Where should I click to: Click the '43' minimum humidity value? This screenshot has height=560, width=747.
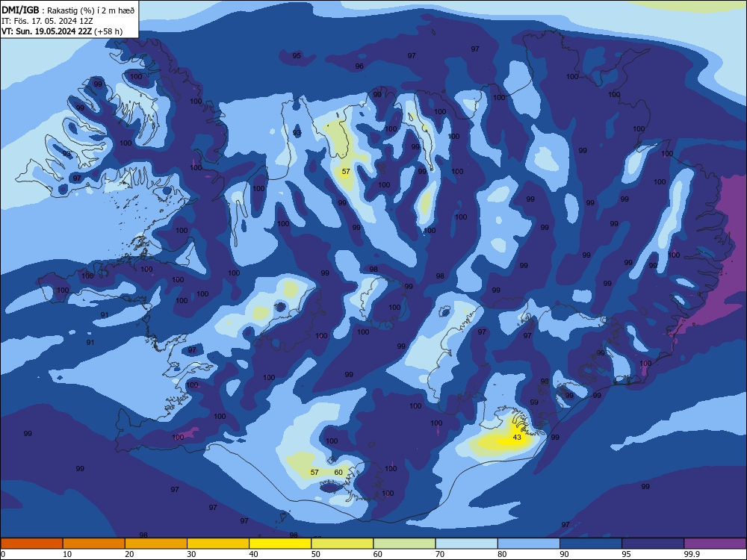pyautogui.click(x=517, y=437)
